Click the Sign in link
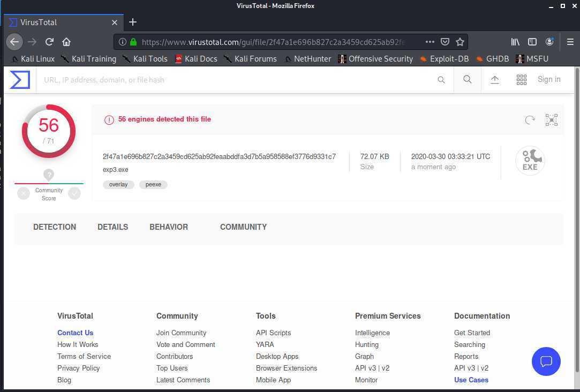This screenshot has height=392, width=580. click(x=549, y=79)
